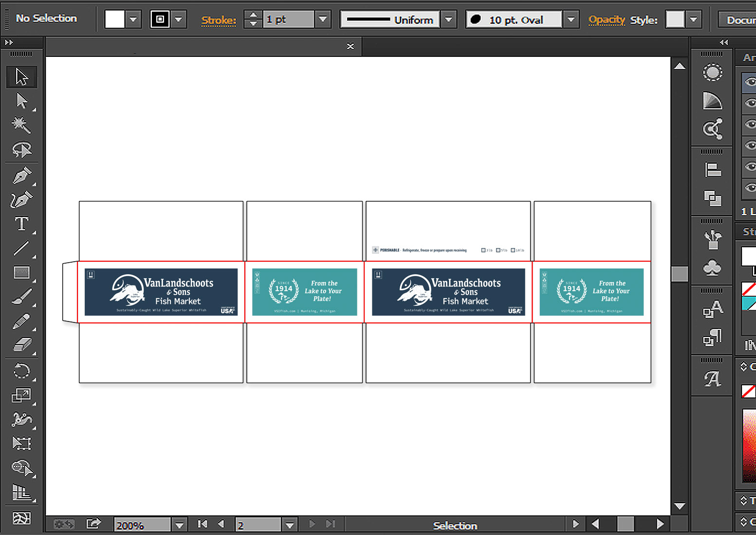Hide the second layer using its eye icon
This screenshot has height=535, width=756.
click(x=750, y=103)
